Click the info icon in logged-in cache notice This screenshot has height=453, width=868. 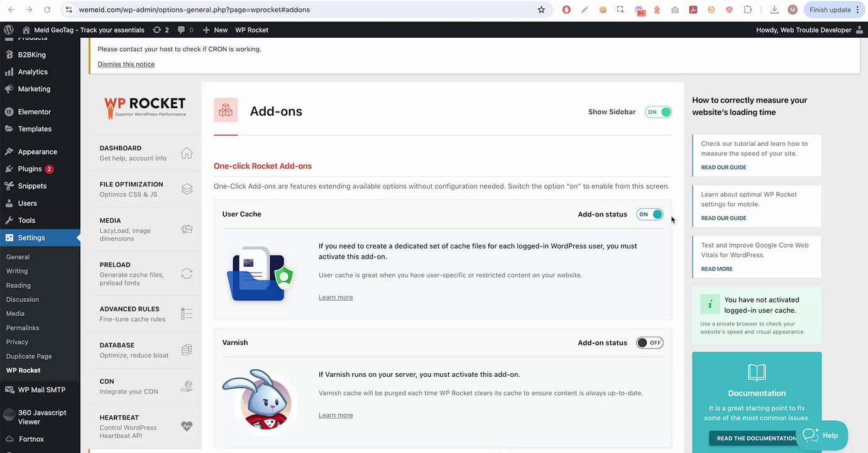pos(710,305)
